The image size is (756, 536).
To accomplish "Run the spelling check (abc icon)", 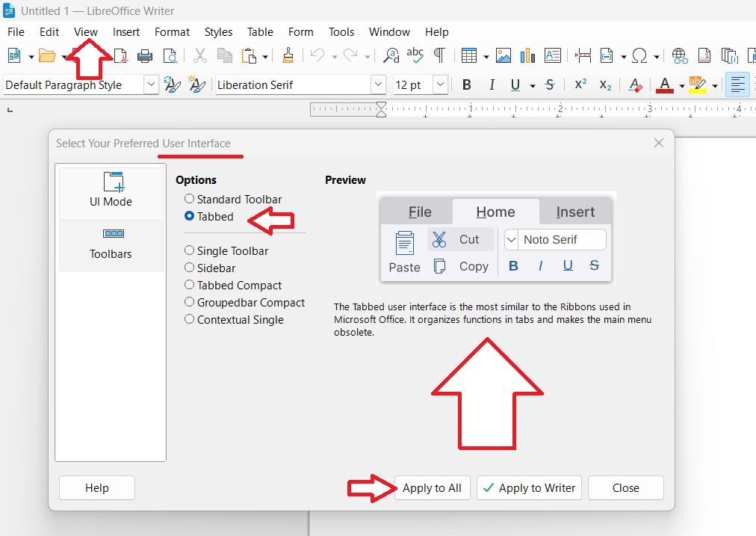I will [x=415, y=55].
